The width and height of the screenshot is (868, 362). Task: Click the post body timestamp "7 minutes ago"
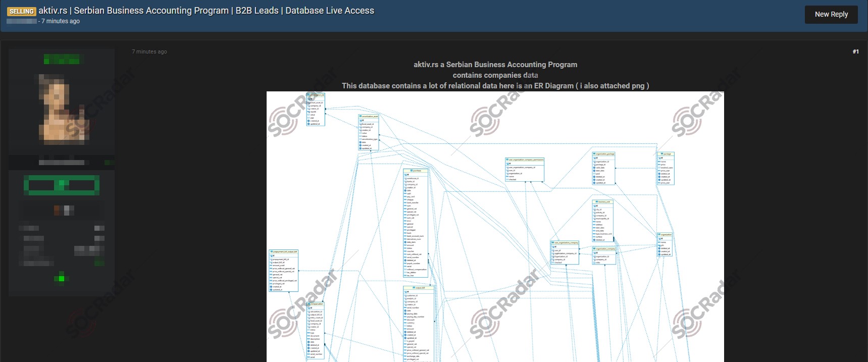(x=149, y=51)
